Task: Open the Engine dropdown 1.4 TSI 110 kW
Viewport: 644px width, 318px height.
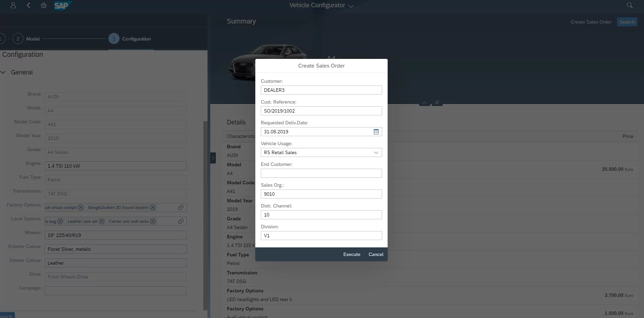Action: (x=115, y=166)
